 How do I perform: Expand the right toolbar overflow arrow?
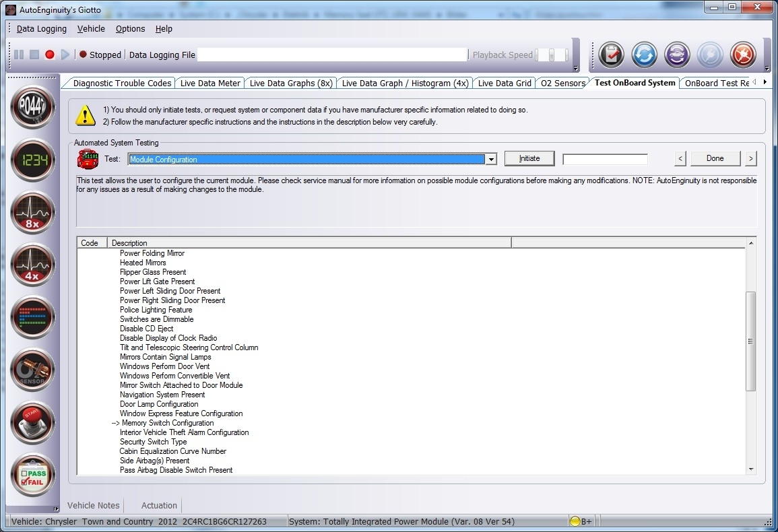[x=767, y=69]
